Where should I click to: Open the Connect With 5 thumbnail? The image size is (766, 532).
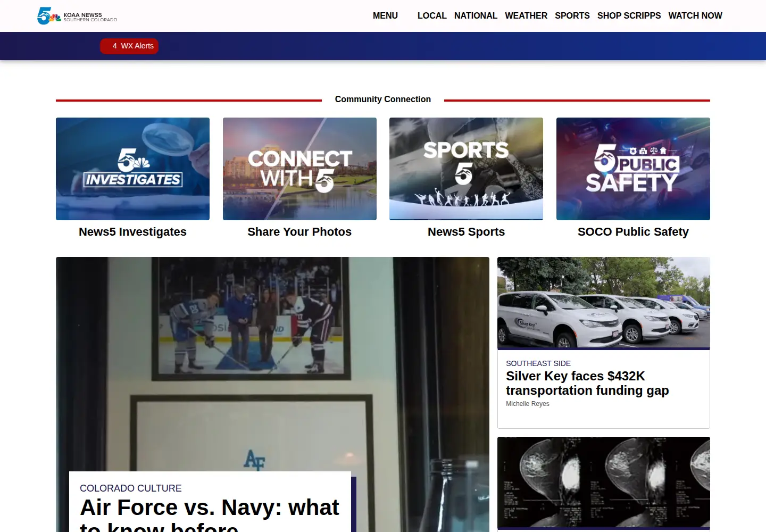299,169
